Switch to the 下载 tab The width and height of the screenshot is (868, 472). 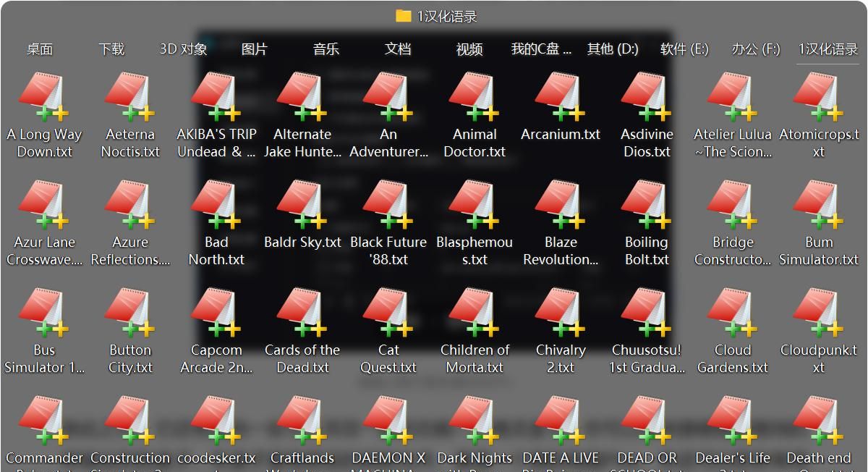coord(111,49)
